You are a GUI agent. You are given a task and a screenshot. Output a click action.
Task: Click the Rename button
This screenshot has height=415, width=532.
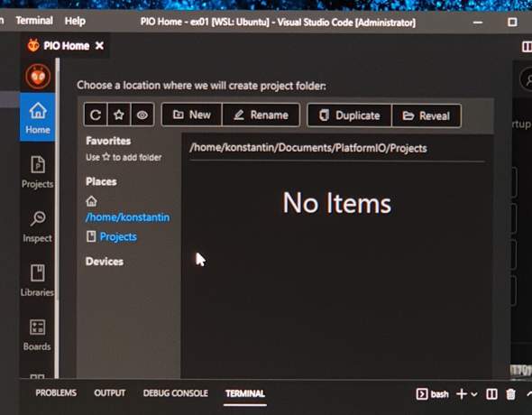(x=261, y=115)
